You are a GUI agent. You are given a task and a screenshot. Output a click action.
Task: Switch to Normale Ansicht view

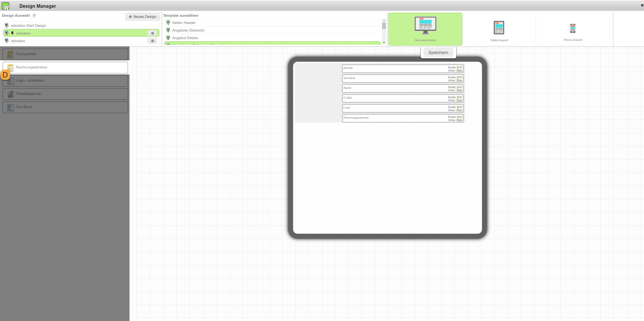click(425, 29)
